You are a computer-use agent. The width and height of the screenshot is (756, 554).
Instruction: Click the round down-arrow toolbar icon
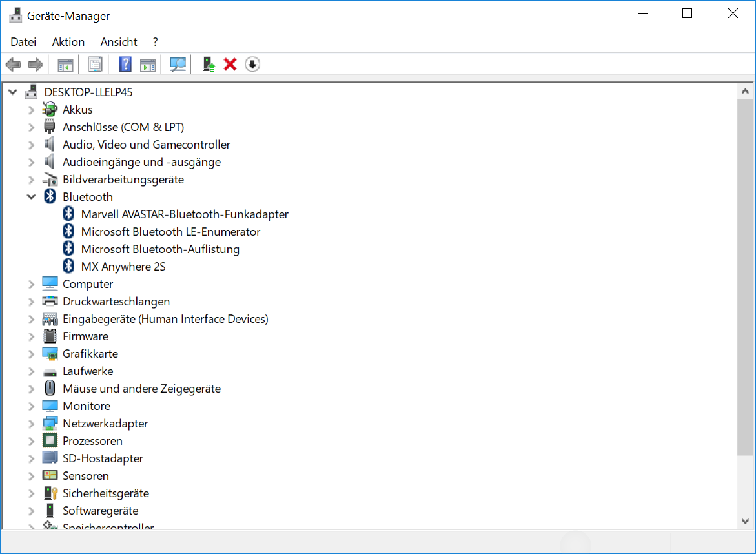pyautogui.click(x=252, y=65)
